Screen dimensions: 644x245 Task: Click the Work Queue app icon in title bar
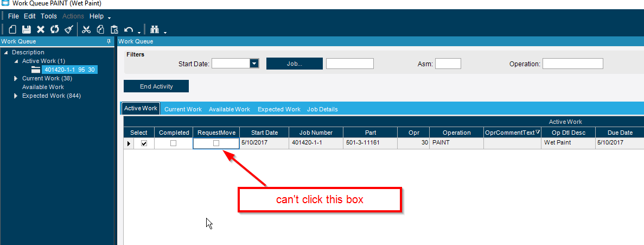coord(5,4)
